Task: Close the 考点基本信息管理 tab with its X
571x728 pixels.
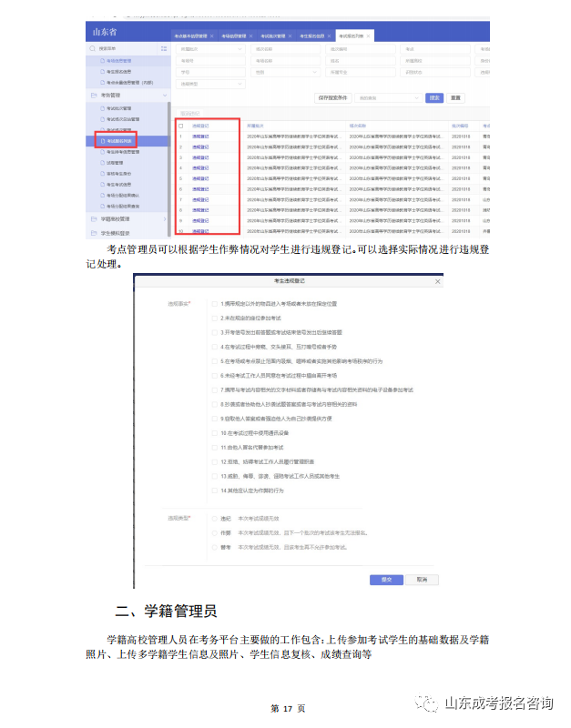Action: (x=212, y=35)
